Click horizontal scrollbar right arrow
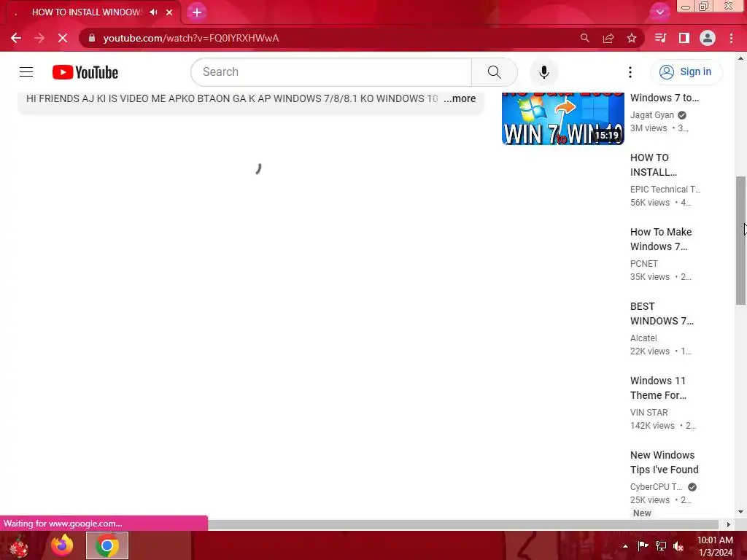747x560 pixels. [728, 524]
